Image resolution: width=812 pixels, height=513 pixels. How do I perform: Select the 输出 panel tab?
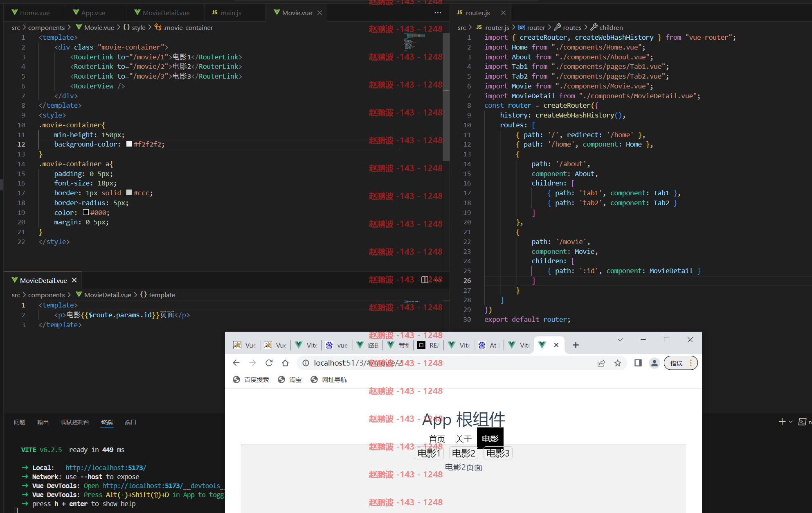point(43,422)
